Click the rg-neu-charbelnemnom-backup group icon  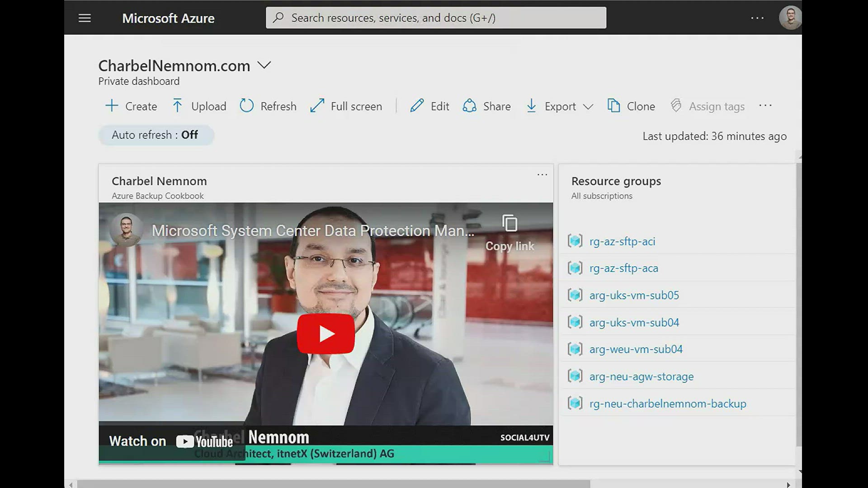point(575,403)
